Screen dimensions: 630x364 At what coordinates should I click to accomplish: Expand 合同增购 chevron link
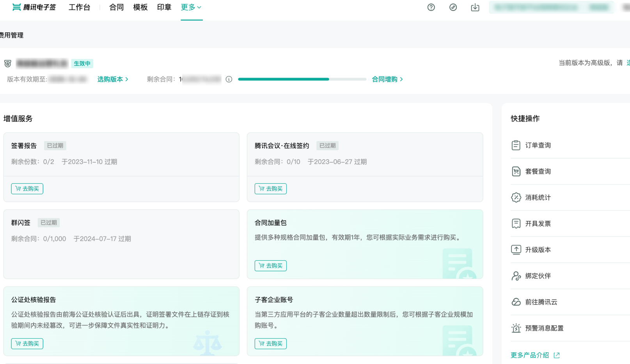click(387, 79)
